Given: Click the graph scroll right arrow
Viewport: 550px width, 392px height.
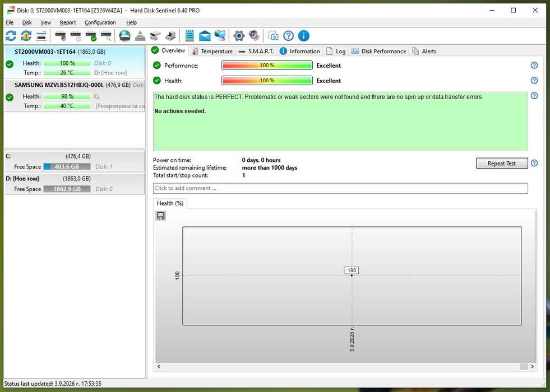Looking at the screenshot, I should [x=532, y=366].
